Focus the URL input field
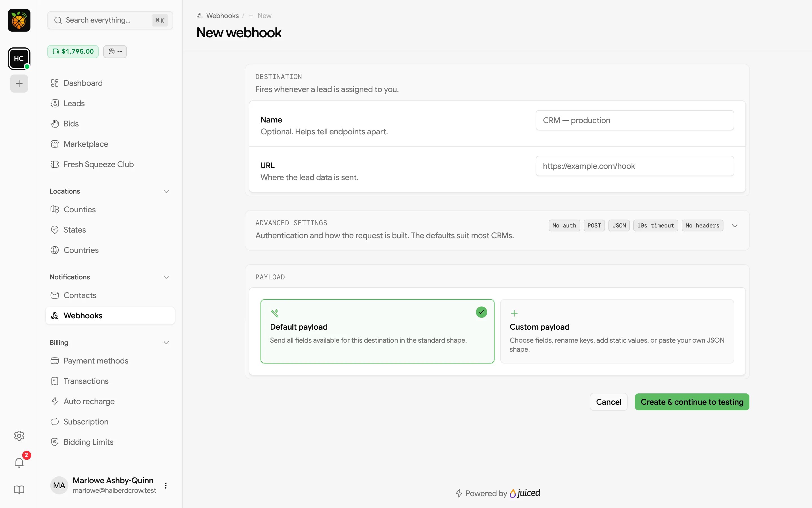812x508 pixels. pos(634,166)
